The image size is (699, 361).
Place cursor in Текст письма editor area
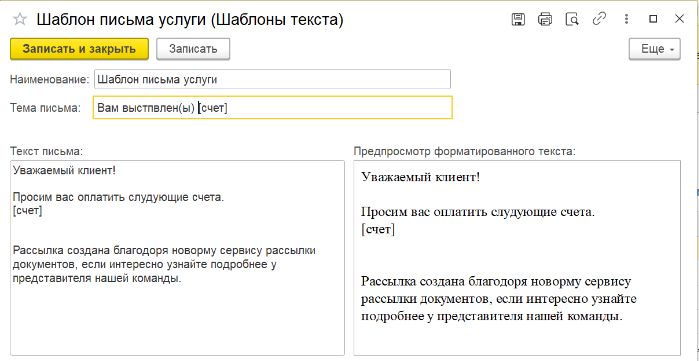pyautogui.click(x=177, y=258)
